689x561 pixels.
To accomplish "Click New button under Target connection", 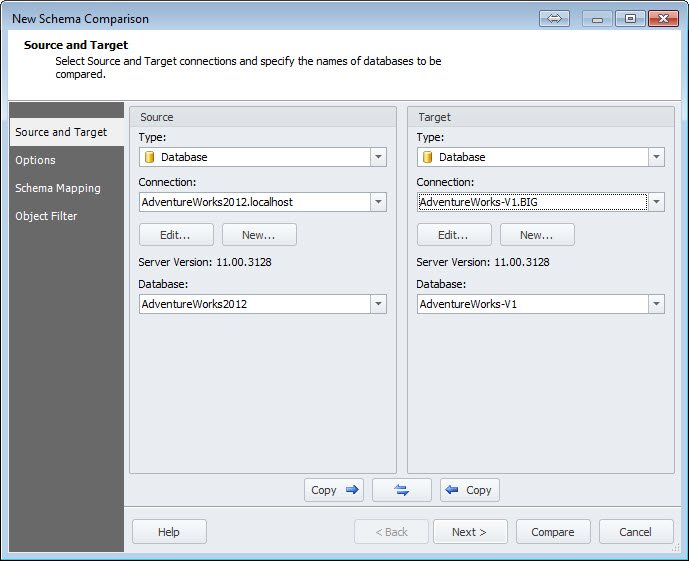I will 537,235.
